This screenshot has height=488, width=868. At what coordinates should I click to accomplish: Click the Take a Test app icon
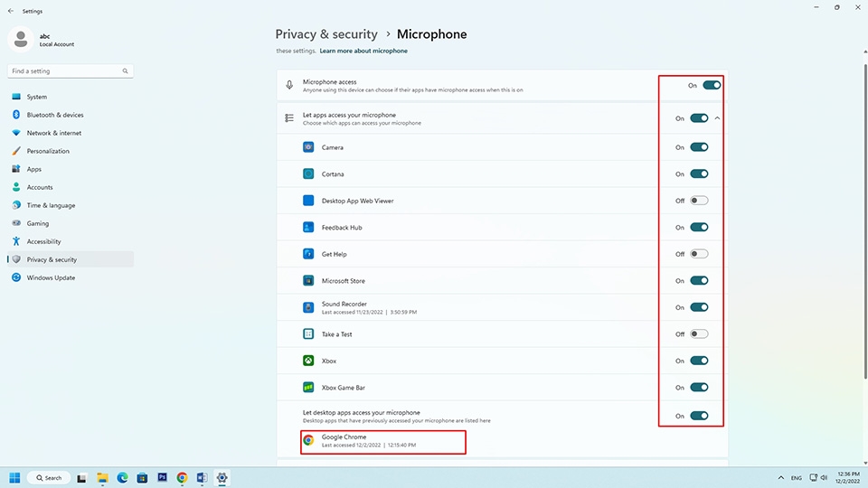coord(308,334)
